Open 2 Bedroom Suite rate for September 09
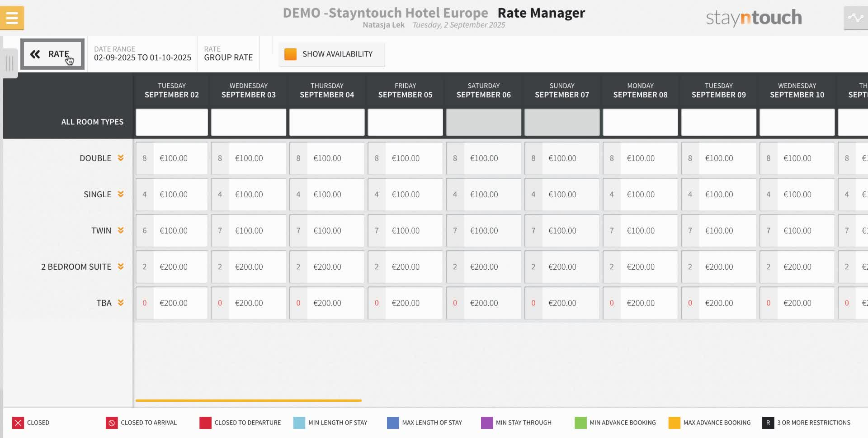 pyautogui.click(x=719, y=267)
